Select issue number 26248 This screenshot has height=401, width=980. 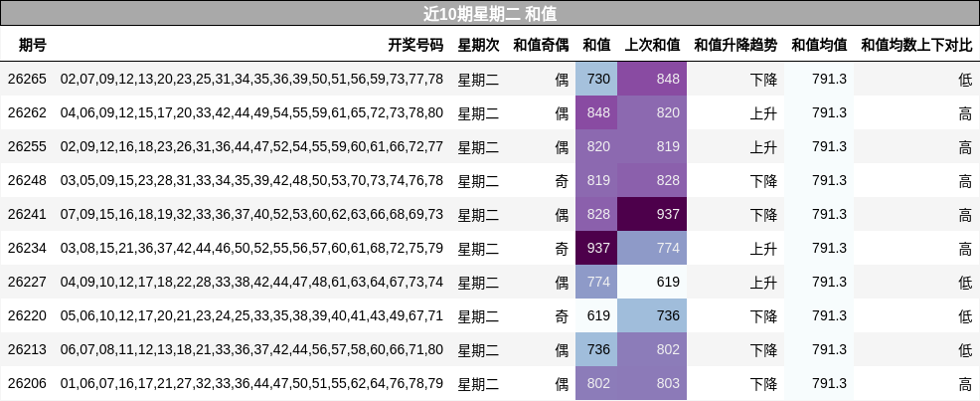[x=27, y=180]
